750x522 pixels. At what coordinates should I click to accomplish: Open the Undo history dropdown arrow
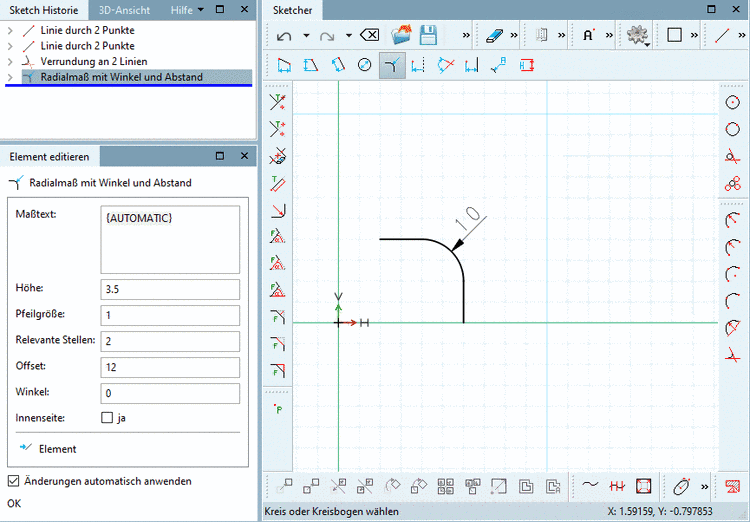point(306,35)
